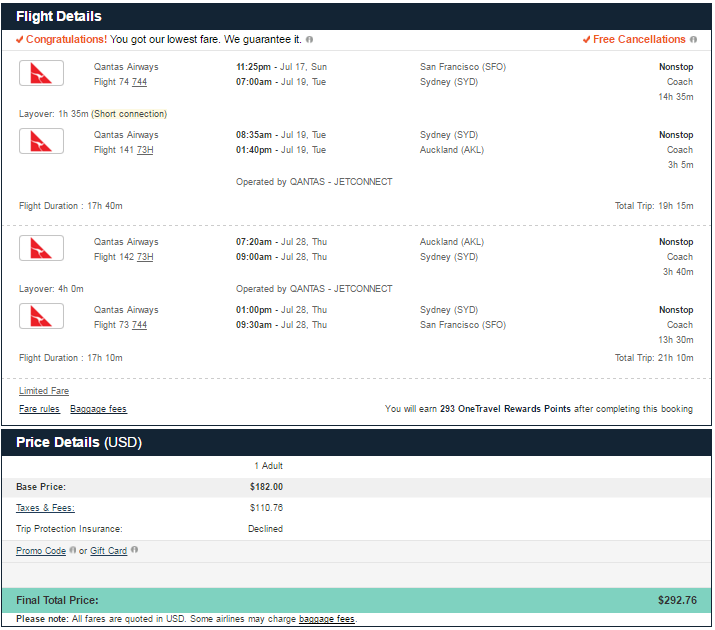Click the Promo Code link
This screenshot has height=630, width=715.
(x=41, y=551)
